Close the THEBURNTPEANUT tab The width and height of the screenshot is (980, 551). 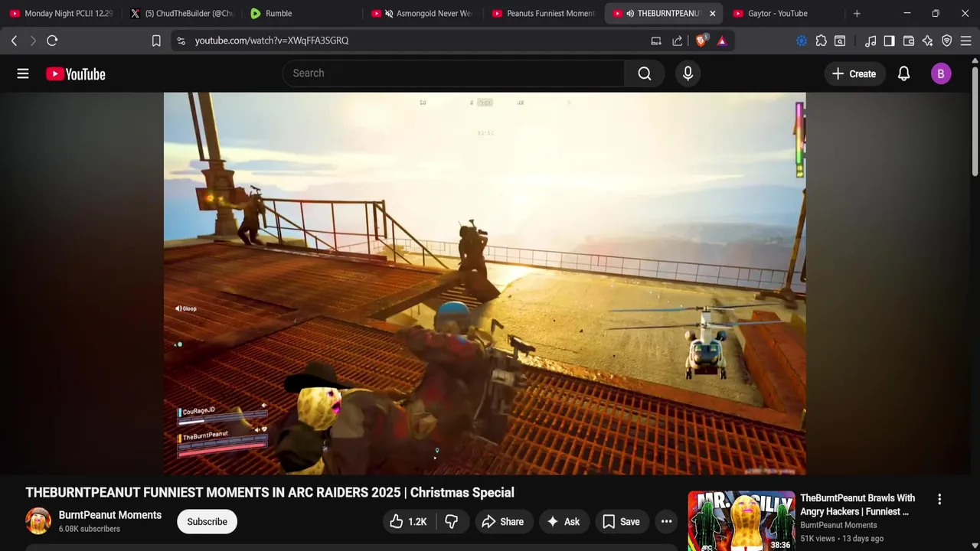tap(712, 13)
